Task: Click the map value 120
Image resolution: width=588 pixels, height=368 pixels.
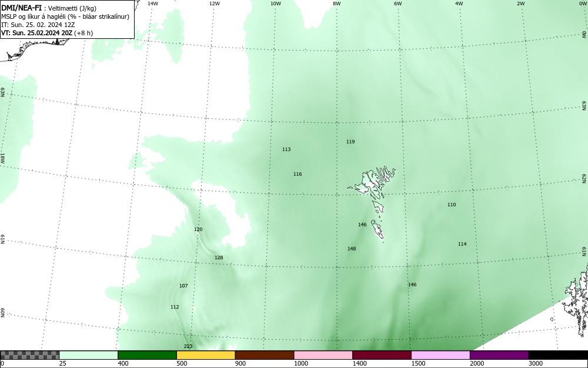Action: 198,229
